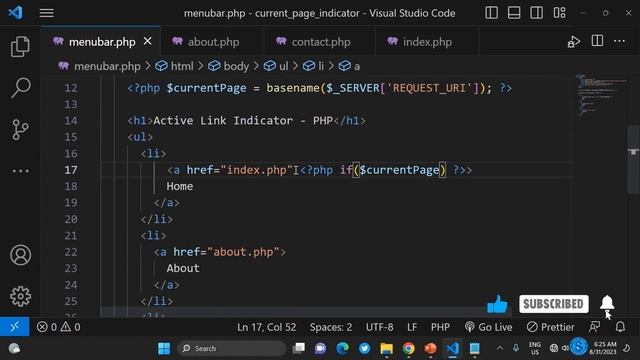Open the Explorer view in activity bar
The height and width of the screenshot is (360, 640).
click(x=20, y=46)
